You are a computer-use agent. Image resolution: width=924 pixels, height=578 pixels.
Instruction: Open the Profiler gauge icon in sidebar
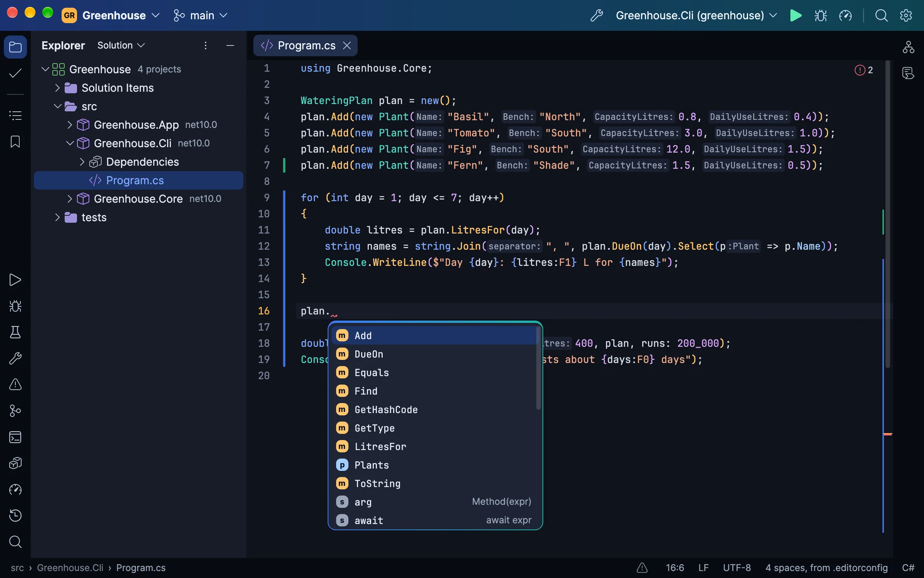click(15, 489)
